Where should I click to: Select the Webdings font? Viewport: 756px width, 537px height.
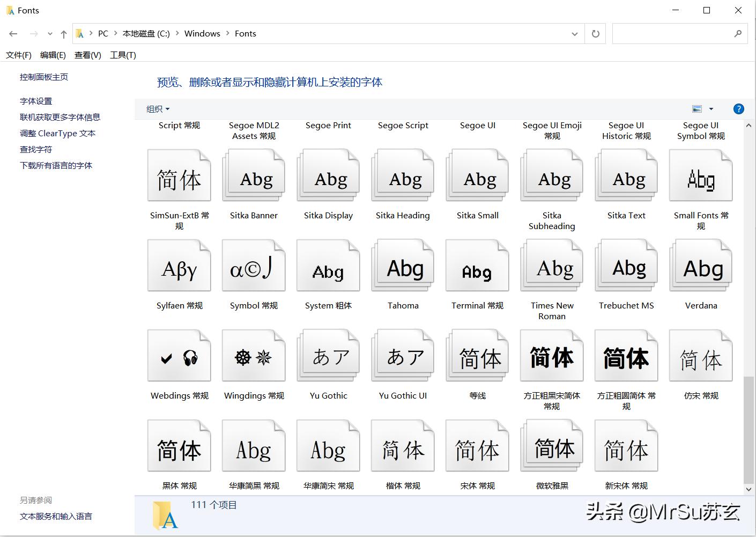[179, 355]
